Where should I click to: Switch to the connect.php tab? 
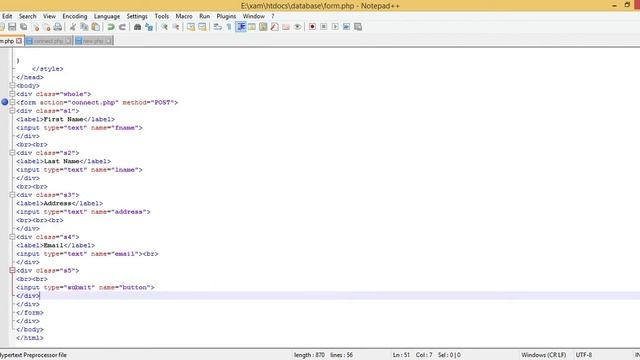click(48, 41)
